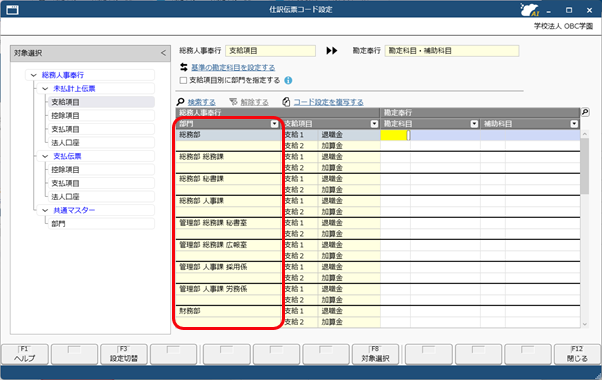Select 法人口座 under 未払計上伝票

[x=101, y=143]
